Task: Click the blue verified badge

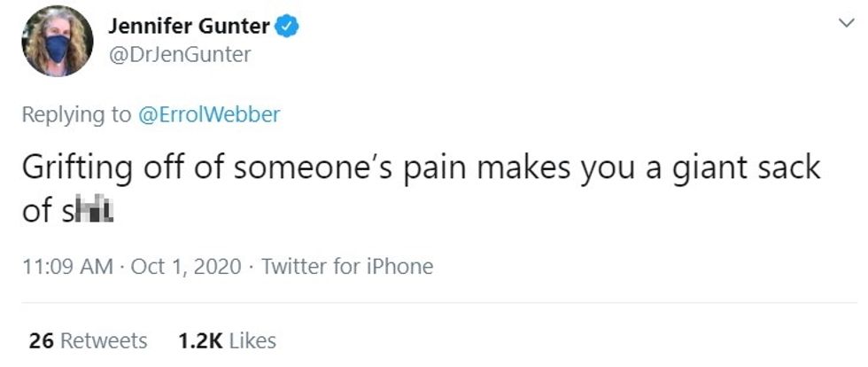Action: 286,27
